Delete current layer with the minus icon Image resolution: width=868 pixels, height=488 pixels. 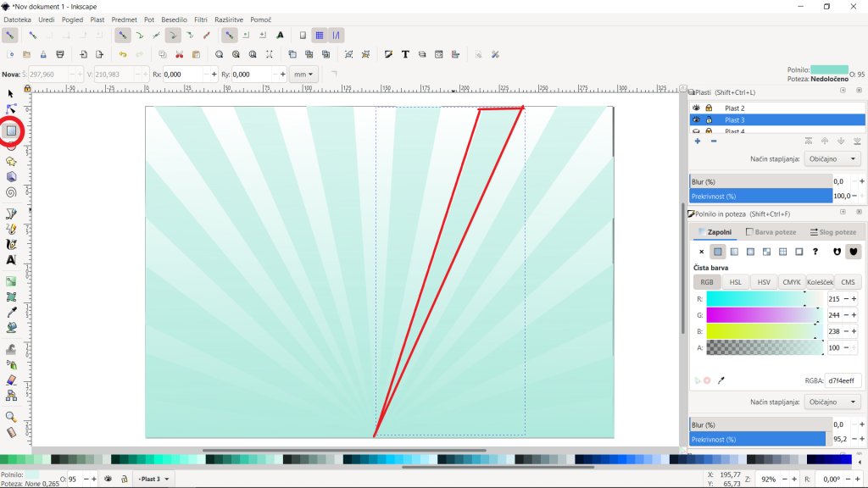pos(714,141)
